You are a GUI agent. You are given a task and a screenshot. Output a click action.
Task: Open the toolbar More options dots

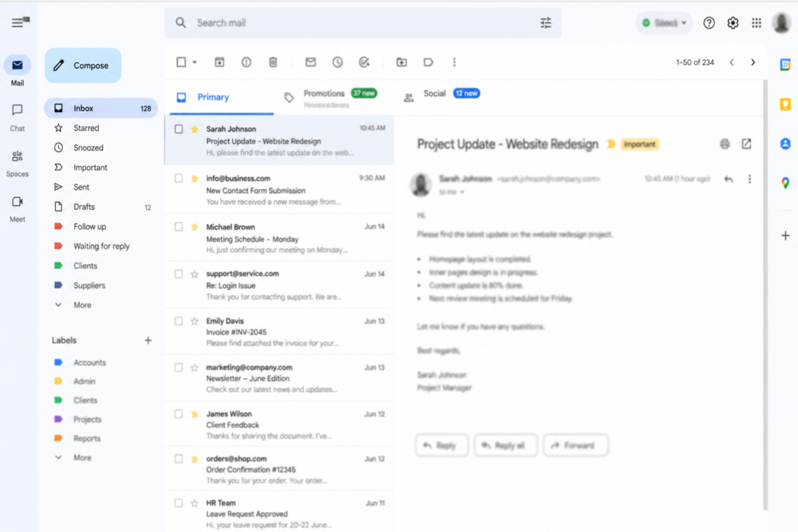454,62
